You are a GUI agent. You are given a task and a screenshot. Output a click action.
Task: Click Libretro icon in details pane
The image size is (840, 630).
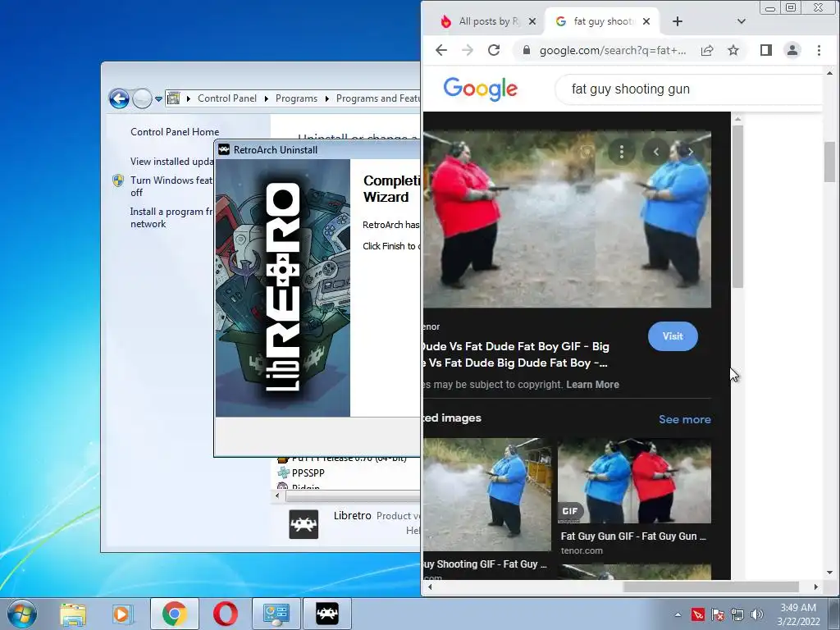[x=304, y=524]
